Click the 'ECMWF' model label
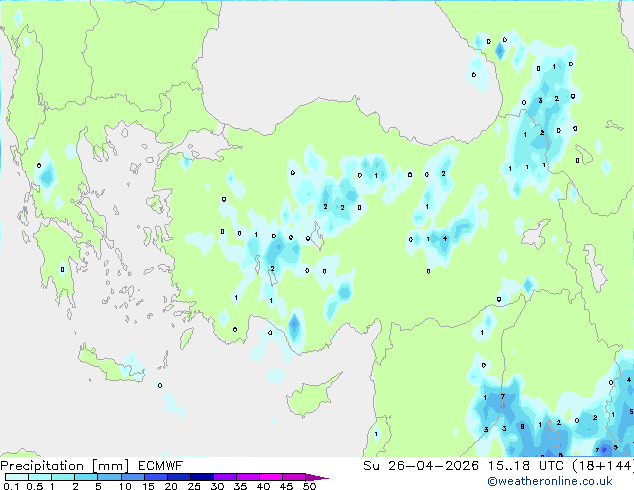Viewport: 634px width, 490px height. point(161,466)
